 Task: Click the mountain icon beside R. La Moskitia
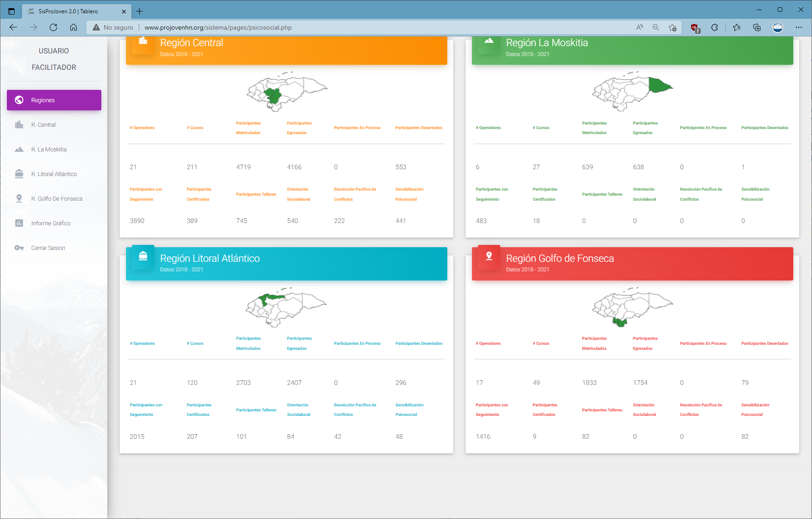tap(19, 149)
